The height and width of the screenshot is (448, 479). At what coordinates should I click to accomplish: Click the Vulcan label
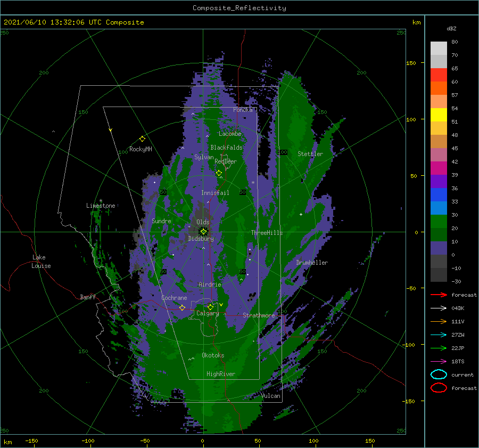[271, 396]
